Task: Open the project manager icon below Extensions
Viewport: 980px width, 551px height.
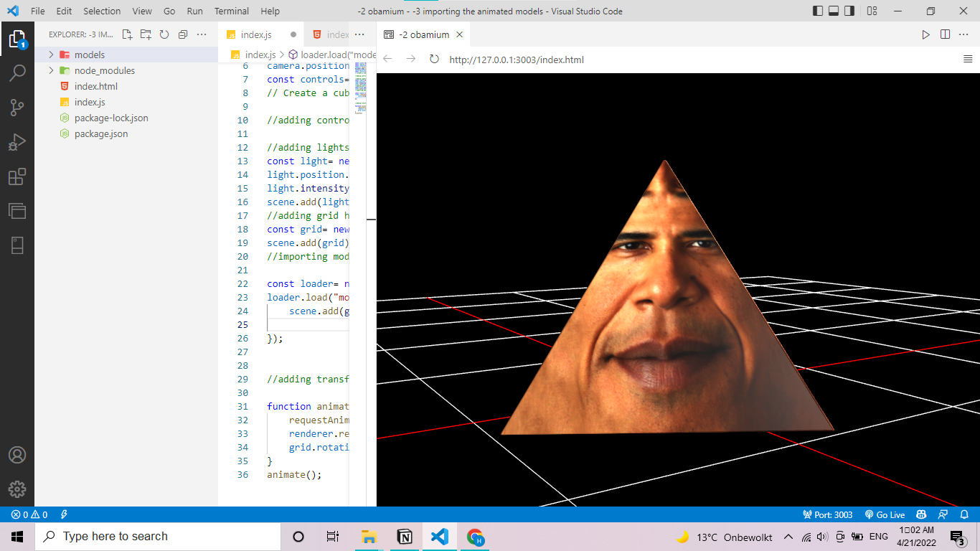Action: pyautogui.click(x=17, y=211)
